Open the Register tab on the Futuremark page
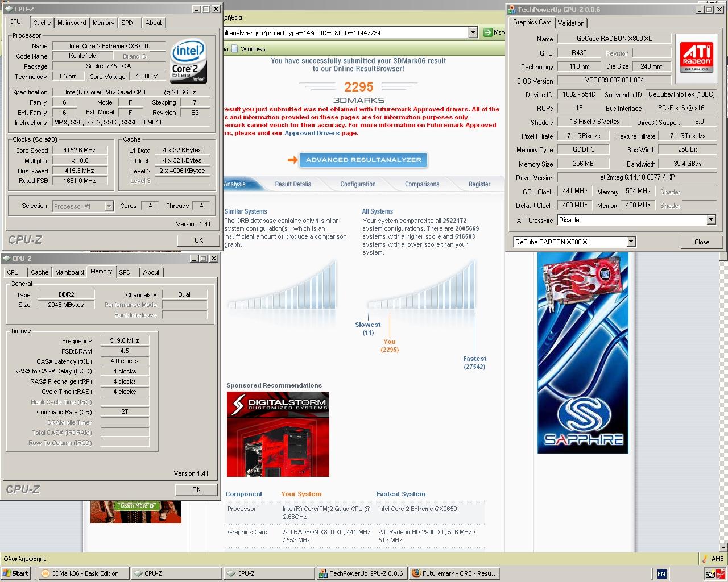This screenshot has width=728, height=582. [x=479, y=184]
